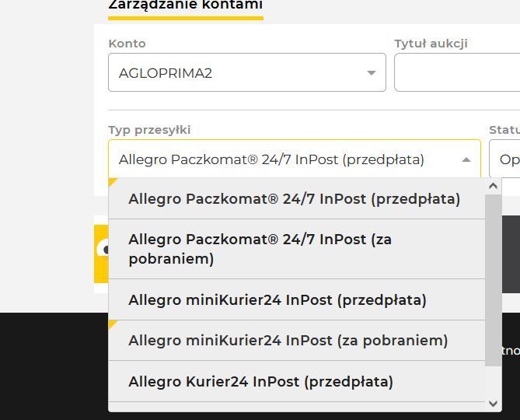Select Allegro Paczkomat 24/7 InPost (przedpłata) option

(x=297, y=198)
